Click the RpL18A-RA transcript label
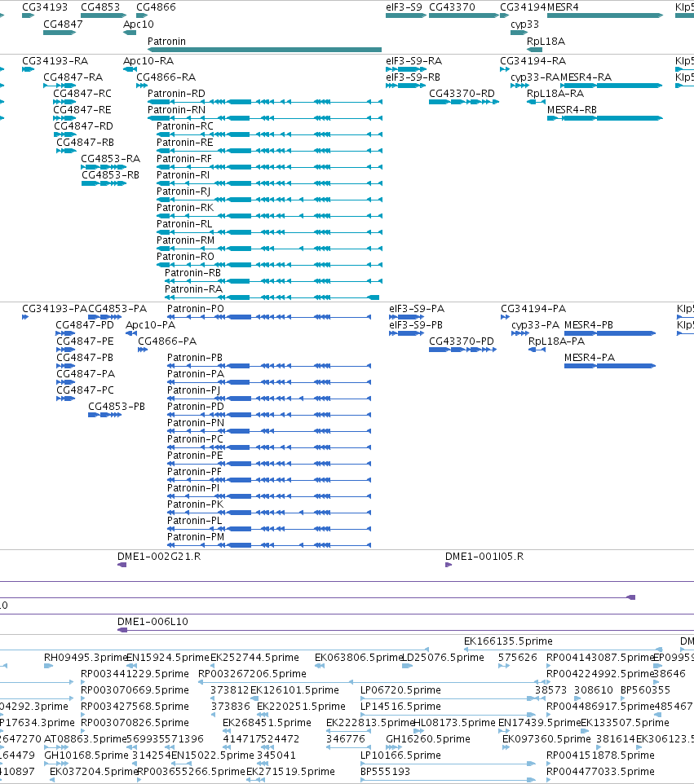 pyautogui.click(x=555, y=94)
